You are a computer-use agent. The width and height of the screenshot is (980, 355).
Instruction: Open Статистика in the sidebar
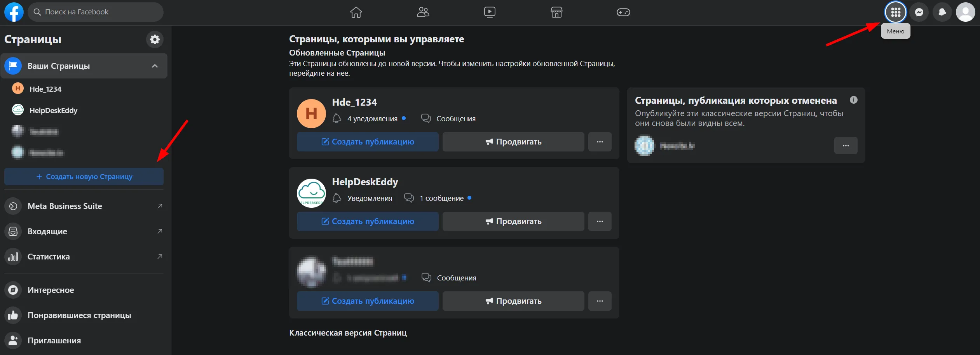(84, 257)
